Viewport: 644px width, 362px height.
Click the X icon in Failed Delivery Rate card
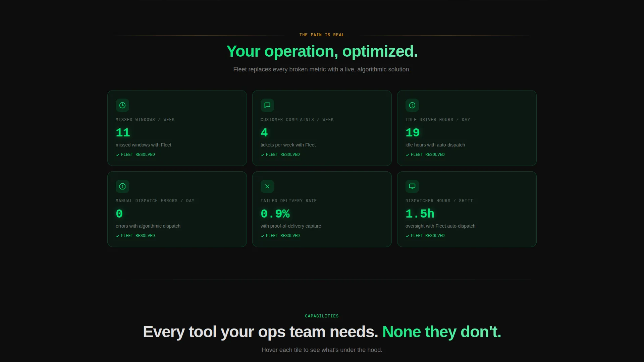[267, 186]
